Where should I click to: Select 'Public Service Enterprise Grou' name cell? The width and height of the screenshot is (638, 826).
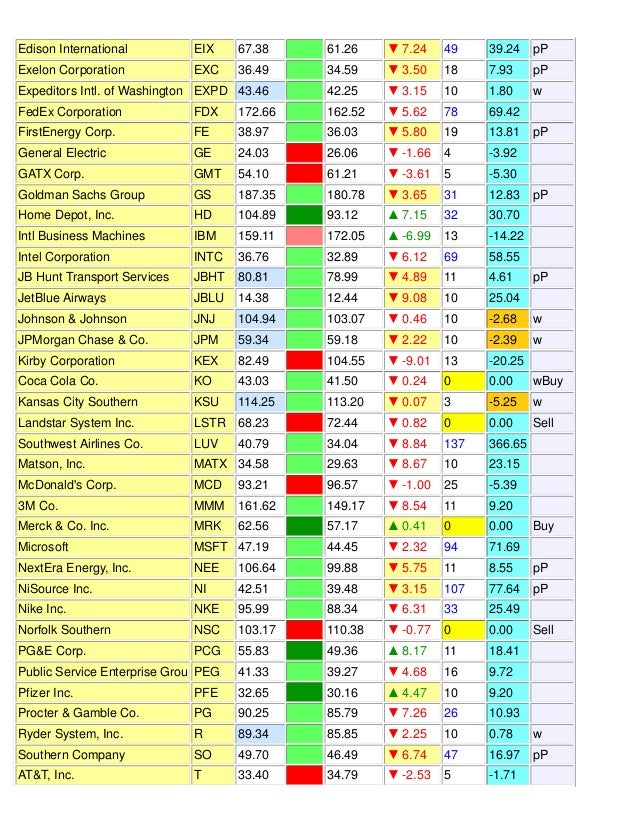(103, 672)
